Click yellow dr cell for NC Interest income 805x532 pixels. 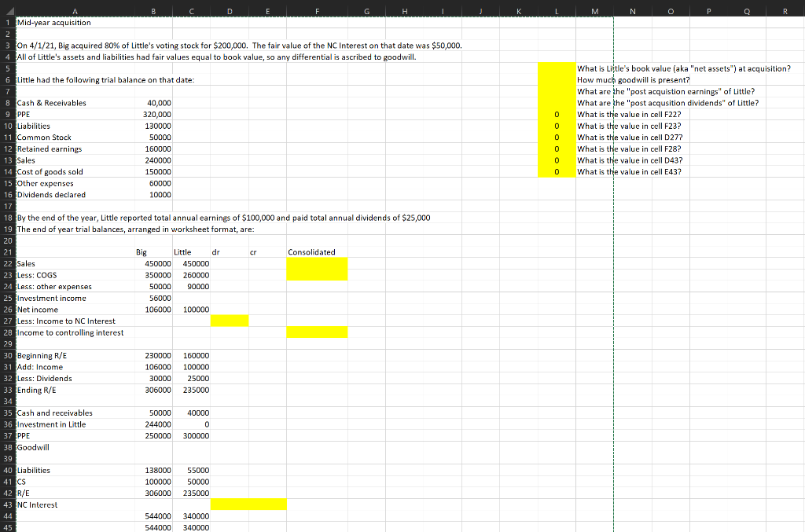230,321
